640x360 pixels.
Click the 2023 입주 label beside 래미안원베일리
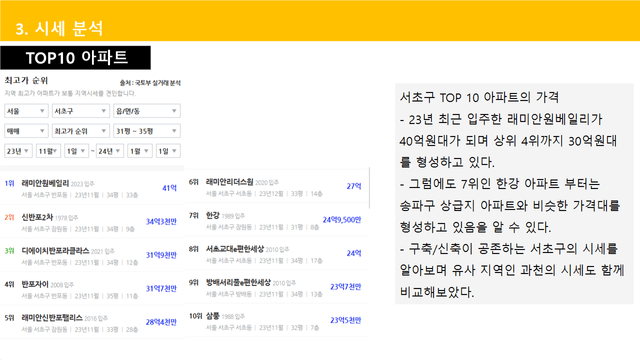[x=82, y=184]
